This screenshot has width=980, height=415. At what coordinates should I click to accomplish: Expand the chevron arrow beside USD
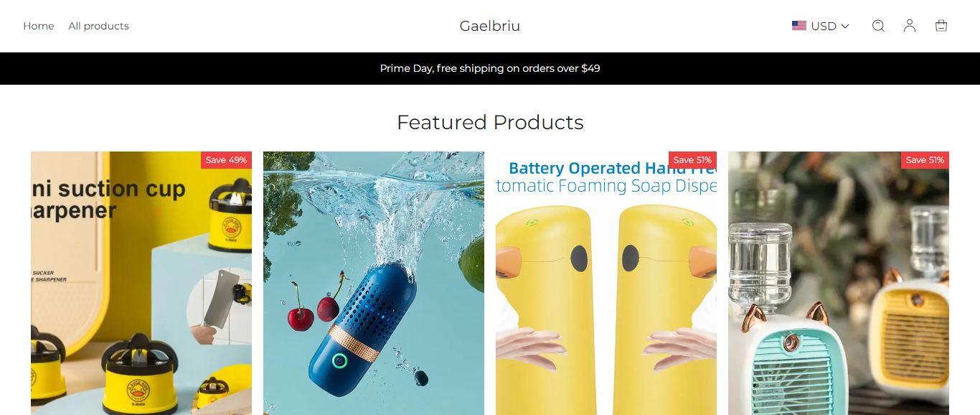(x=845, y=26)
